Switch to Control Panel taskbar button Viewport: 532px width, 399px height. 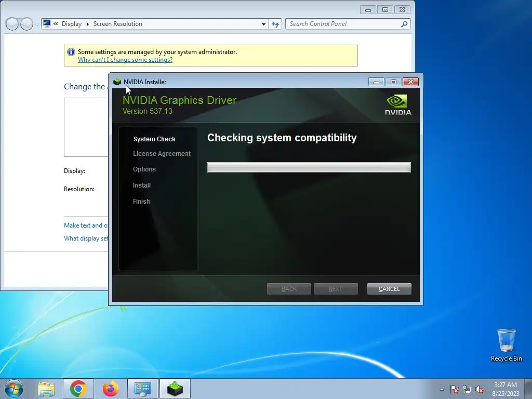[x=143, y=389]
